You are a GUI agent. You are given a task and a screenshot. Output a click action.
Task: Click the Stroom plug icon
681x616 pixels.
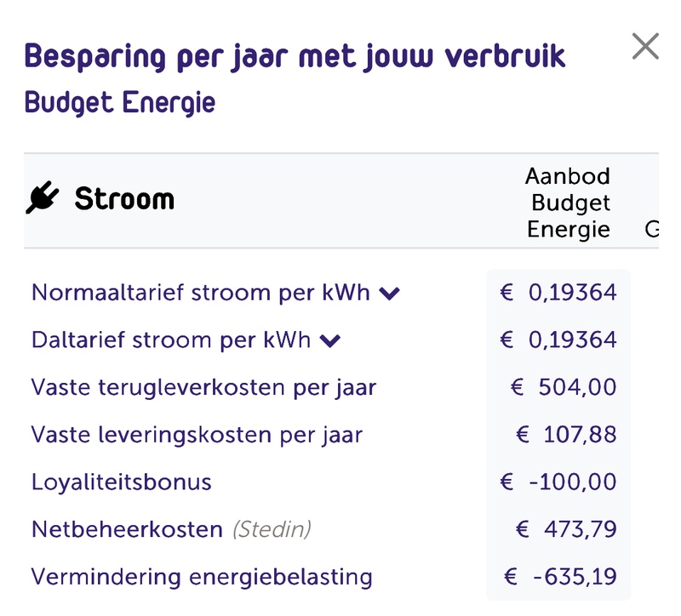coord(43,199)
